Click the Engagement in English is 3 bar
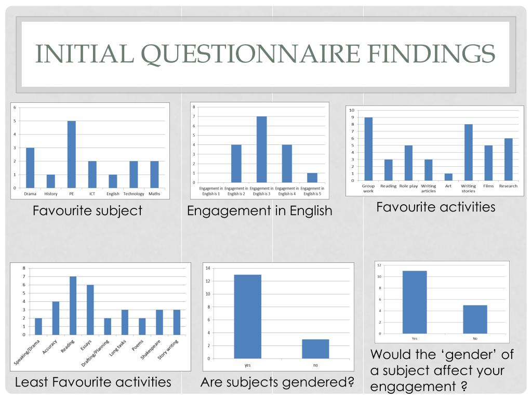This screenshot has height=399, width=532. pyautogui.click(x=262, y=149)
